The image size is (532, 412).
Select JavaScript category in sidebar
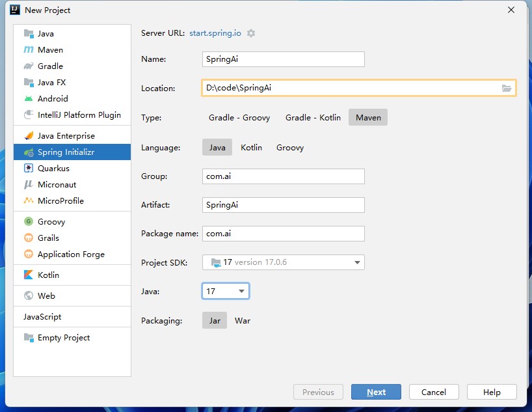[72, 316]
